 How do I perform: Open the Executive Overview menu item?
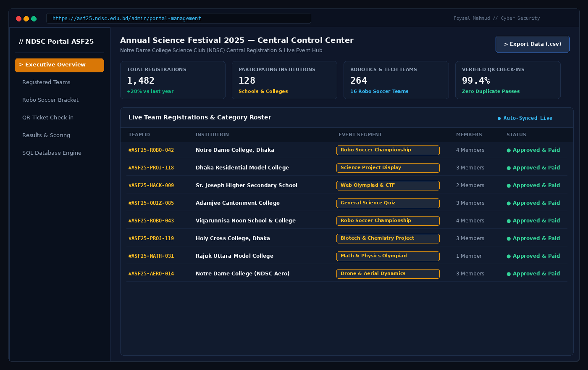pyautogui.click(x=59, y=65)
